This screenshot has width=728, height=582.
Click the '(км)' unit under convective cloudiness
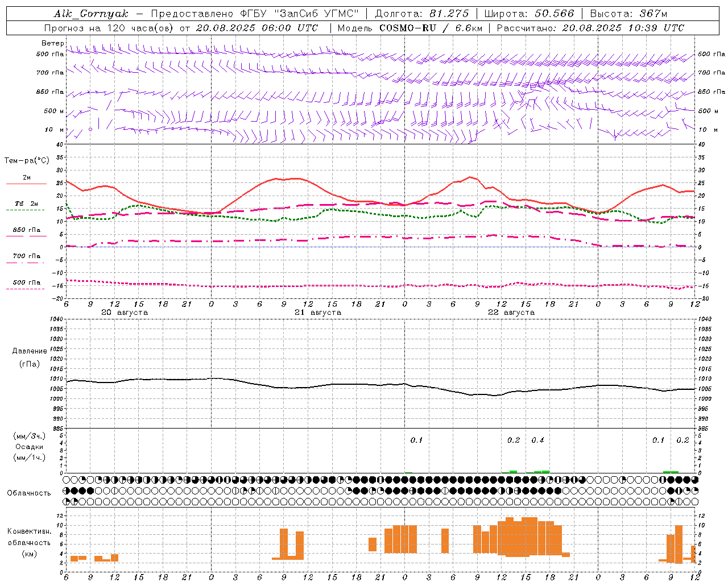click(x=29, y=554)
